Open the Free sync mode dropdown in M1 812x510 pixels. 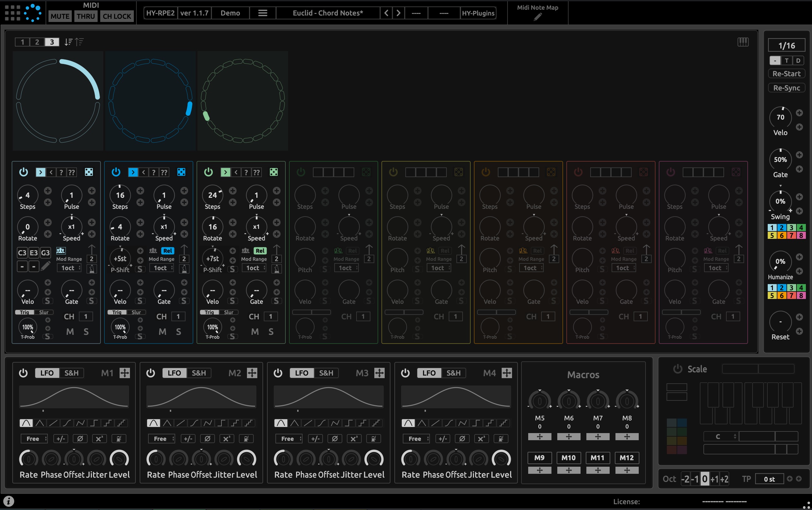[34, 439]
